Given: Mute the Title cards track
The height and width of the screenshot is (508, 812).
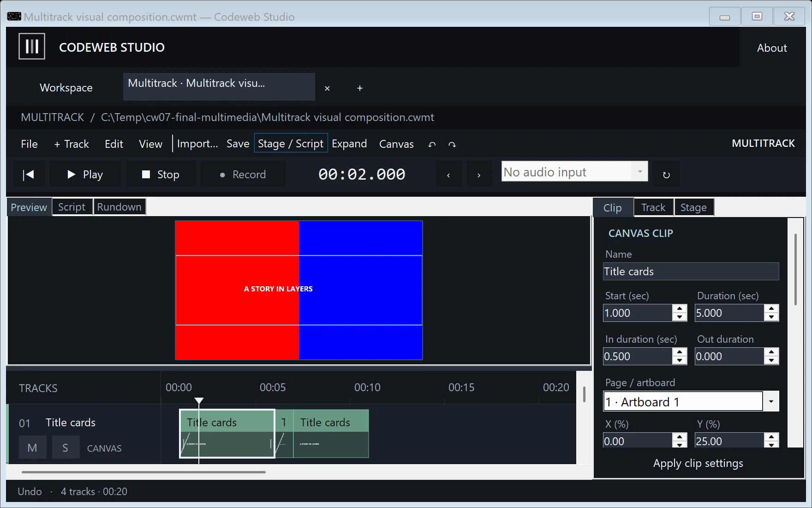Looking at the screenshot, I should 32,448.
